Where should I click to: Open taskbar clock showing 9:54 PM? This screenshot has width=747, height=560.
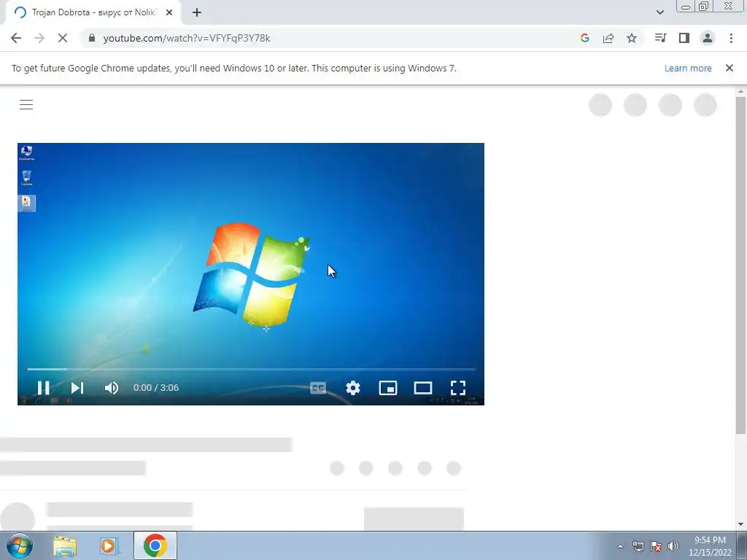coord(710,546)
